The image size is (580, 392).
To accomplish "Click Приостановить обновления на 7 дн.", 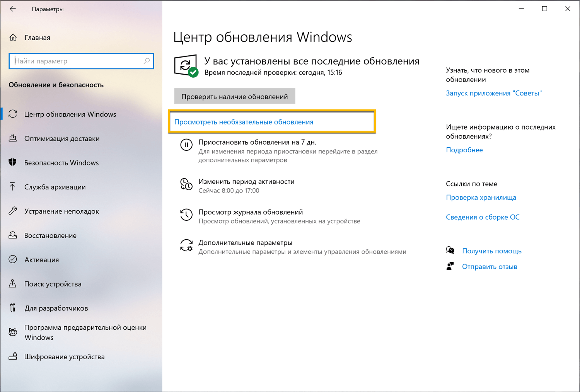I will click(258, 142).
